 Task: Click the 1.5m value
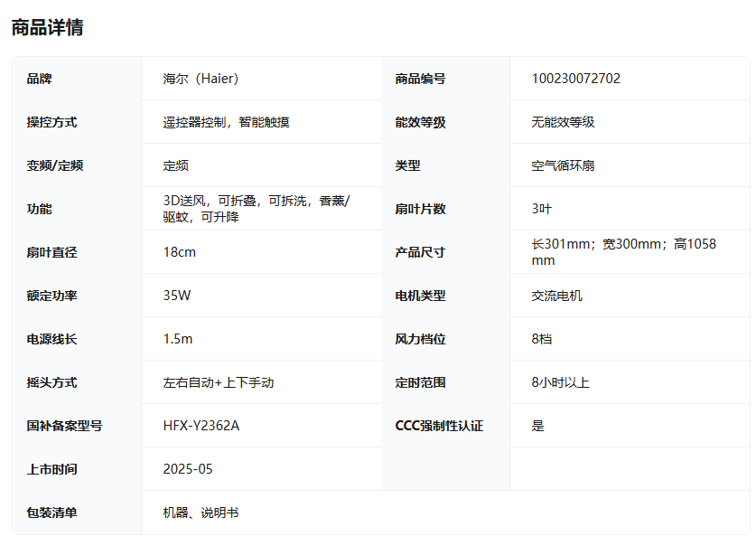pyautogui.click(x=177, y=339)
